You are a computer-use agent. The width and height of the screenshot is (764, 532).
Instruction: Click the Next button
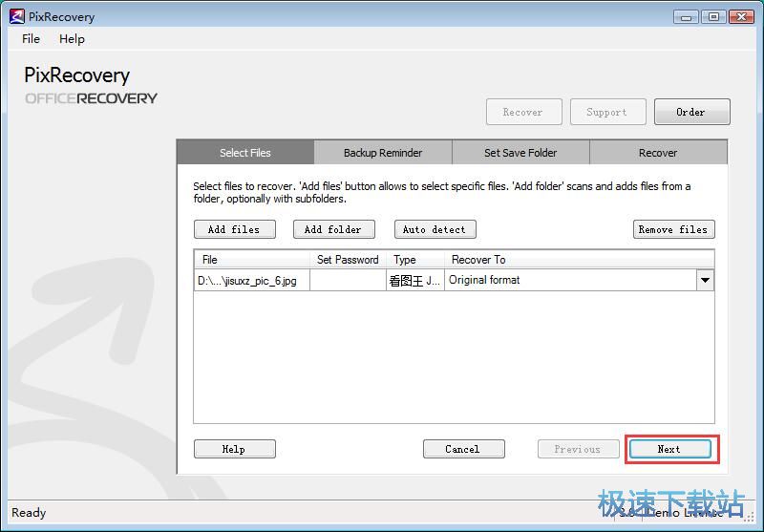click(x=670, y=449)
